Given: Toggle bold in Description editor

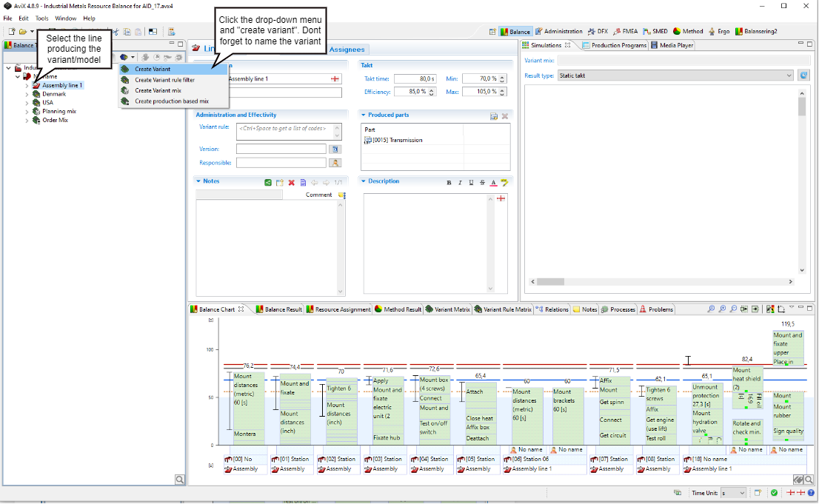Looking at the screenshot, I should pyautogui.click(x=449, y=182).
